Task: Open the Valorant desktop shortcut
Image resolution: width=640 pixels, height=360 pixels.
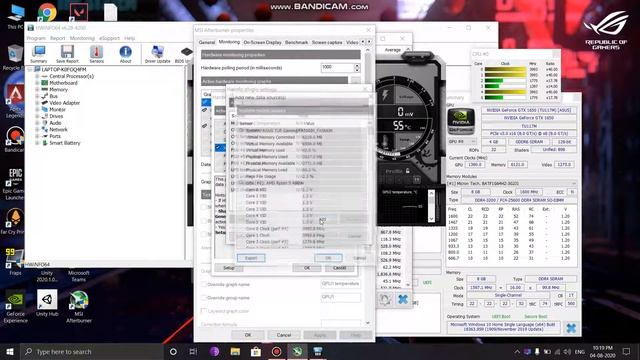Action: pyautogui.click(x=78, y=12)
